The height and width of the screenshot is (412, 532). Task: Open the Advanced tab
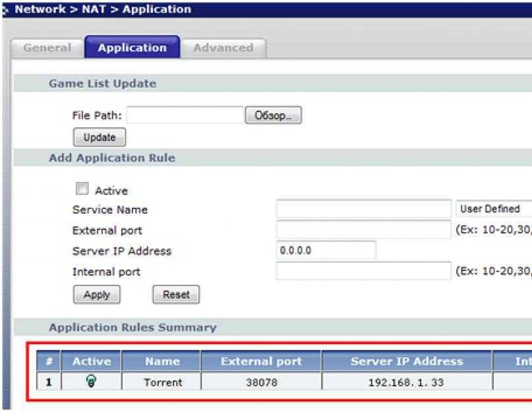coord(223,48)
